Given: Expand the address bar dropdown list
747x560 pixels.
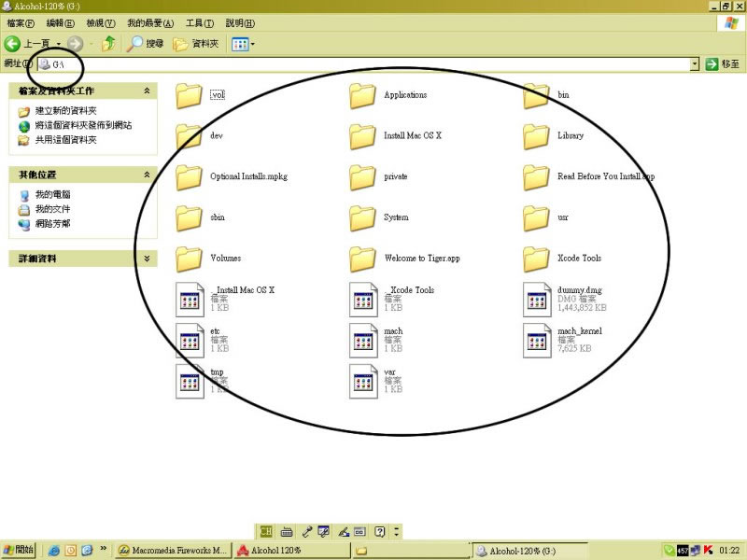Looking at the screenshot, I should click(695, 63).
